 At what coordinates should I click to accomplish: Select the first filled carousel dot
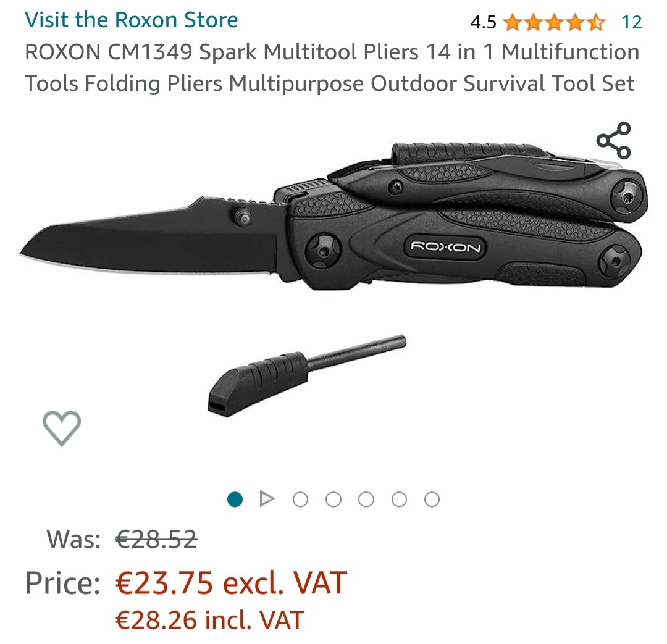click(x=235, y=499)
